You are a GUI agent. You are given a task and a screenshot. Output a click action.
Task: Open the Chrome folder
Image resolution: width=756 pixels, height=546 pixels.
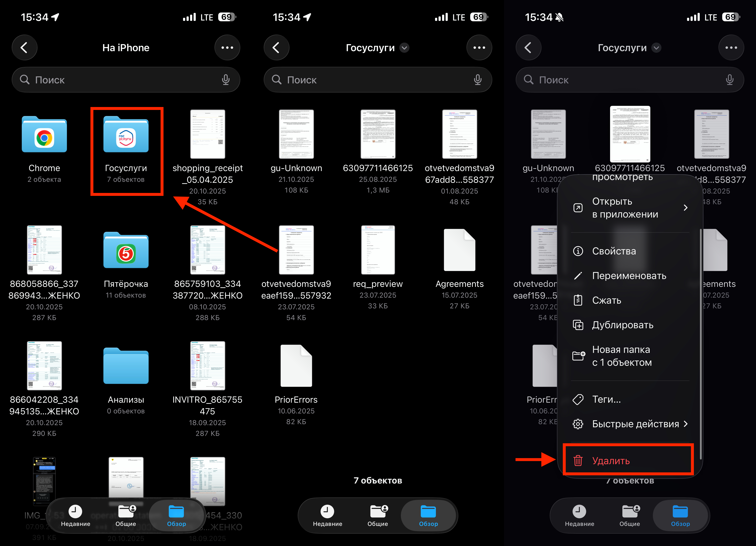point(44,135)
